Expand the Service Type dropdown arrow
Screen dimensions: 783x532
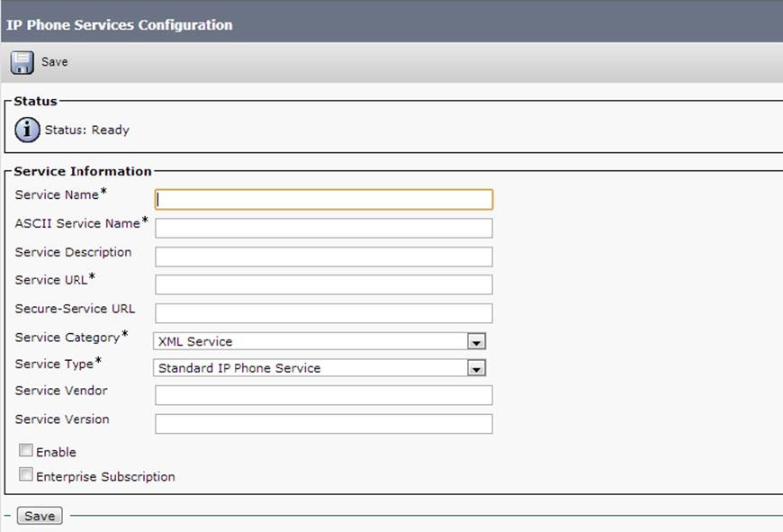coord(477,368)
